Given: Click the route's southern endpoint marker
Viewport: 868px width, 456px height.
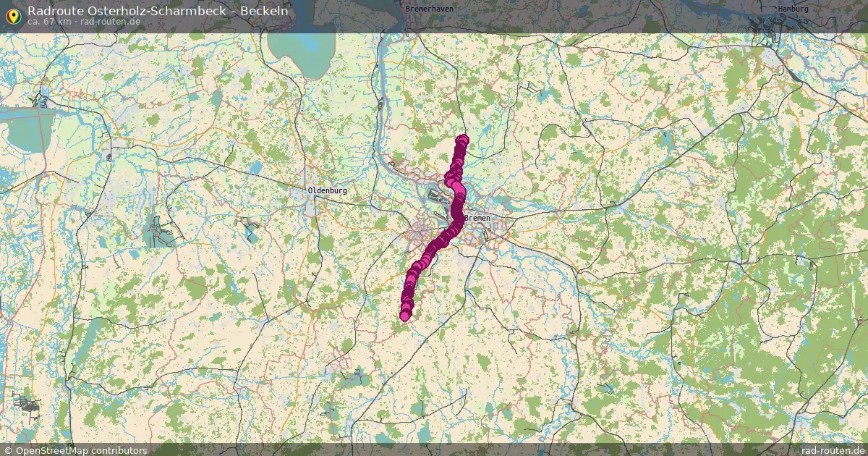Looking at the screenshot, I should (x=405, y=316).
